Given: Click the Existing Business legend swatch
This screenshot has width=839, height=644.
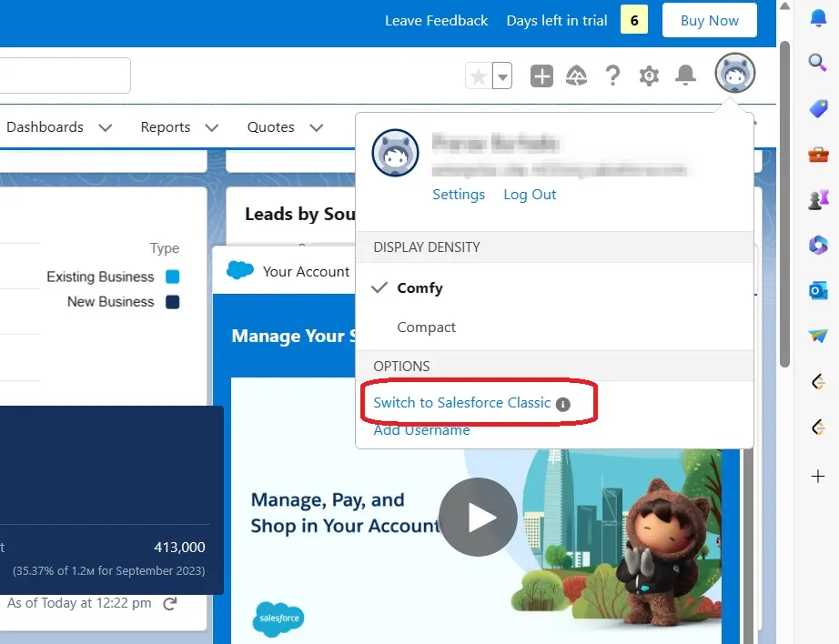Looking at the screenshot, I should tap(172, 277).
